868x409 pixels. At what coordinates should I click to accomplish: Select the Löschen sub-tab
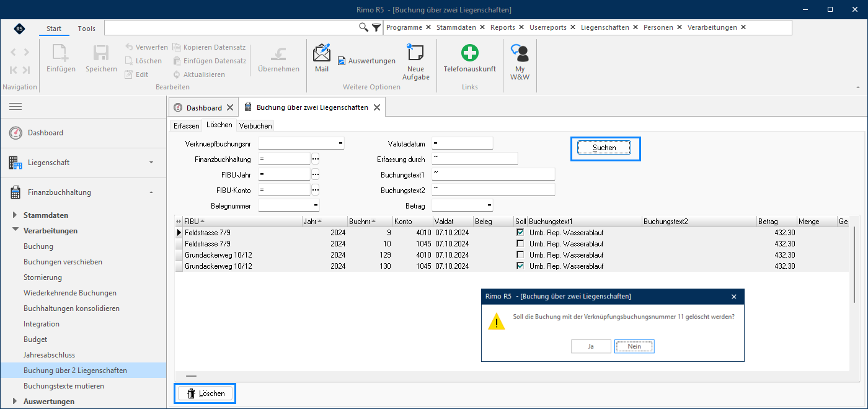pos(219,125)
